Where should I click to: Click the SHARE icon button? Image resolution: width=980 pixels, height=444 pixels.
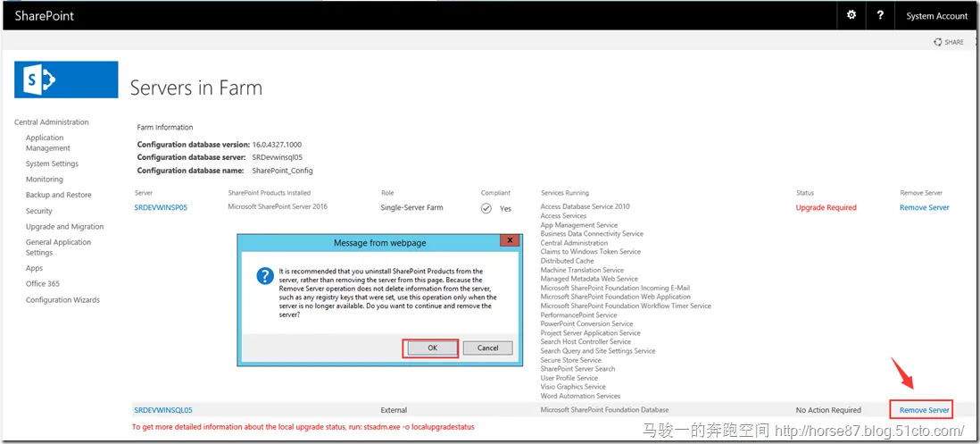coord(949,42)
